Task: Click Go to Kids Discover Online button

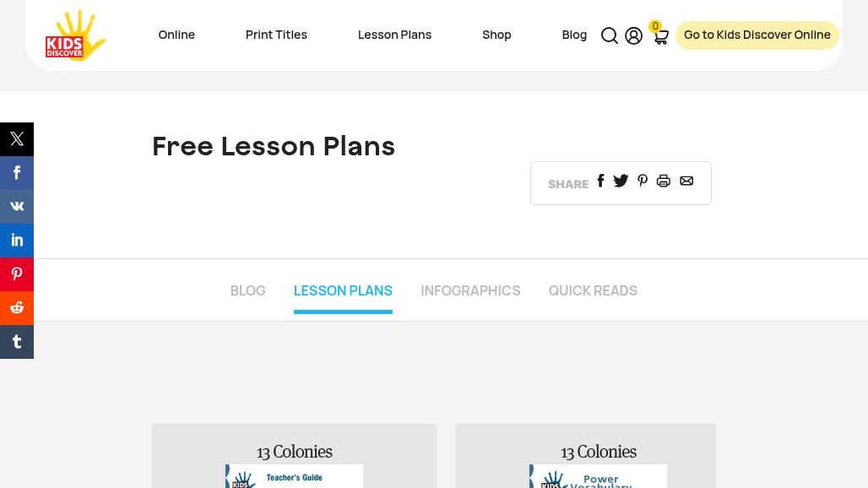Action: click(x=757, y=35)
